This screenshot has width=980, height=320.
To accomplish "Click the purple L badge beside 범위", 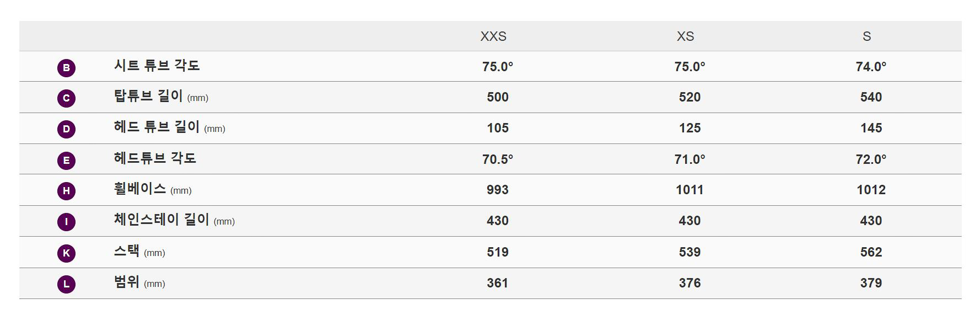I will point(66,284).
